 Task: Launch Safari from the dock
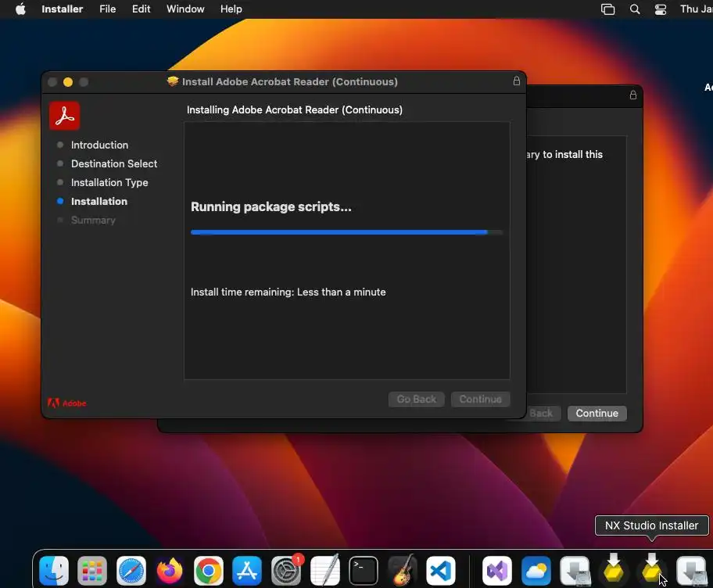pos(131,571)
